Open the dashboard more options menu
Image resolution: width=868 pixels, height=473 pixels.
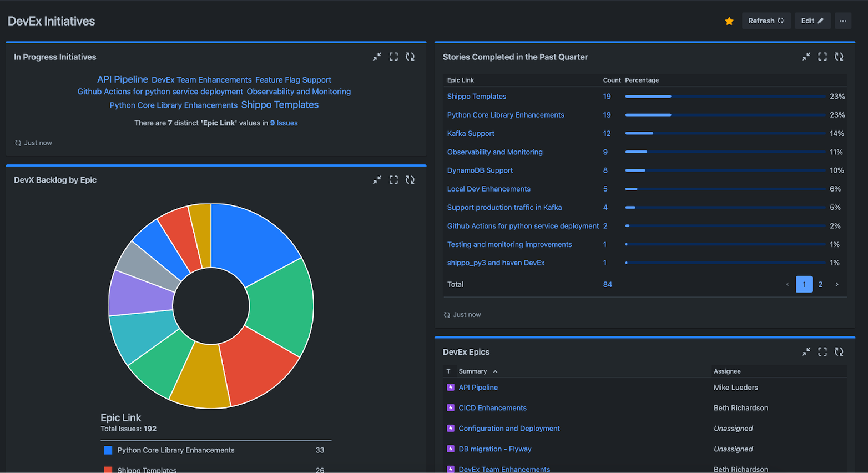[842, 21]
